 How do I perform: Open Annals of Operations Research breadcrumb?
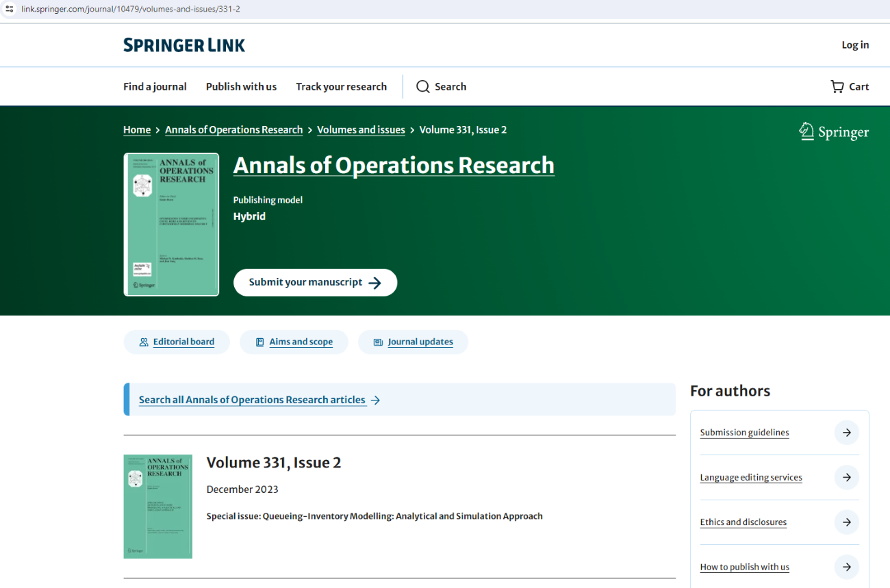[x=233, y=129]
